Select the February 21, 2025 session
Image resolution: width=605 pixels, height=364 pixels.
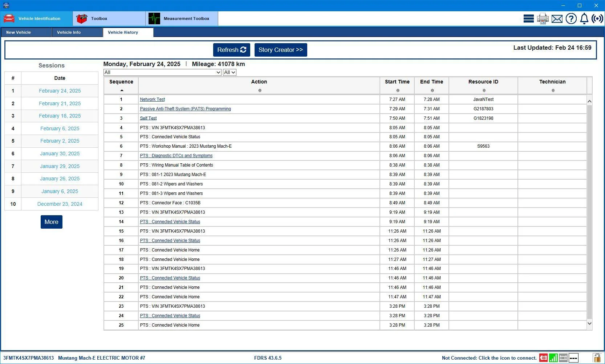click(60, 103)
